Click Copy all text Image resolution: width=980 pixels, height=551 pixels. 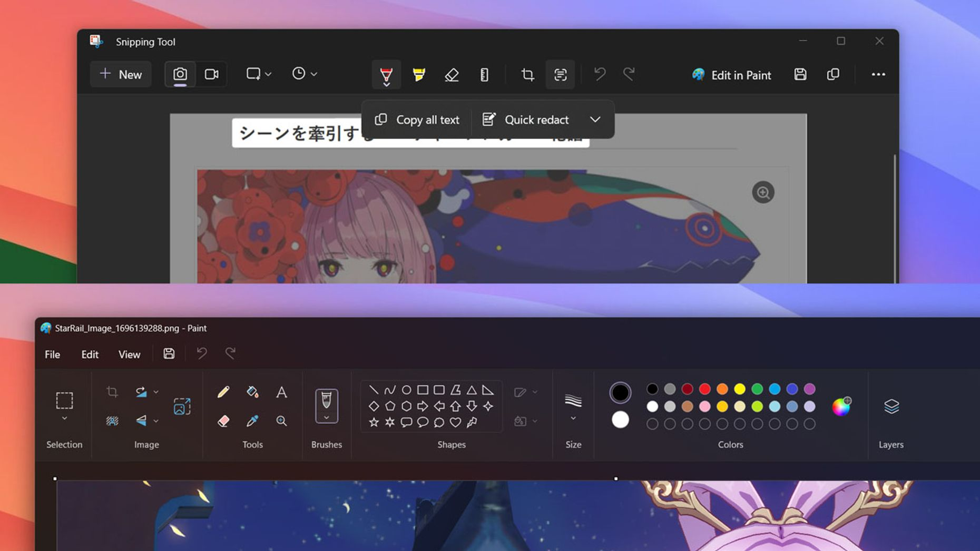pos(417,120)
